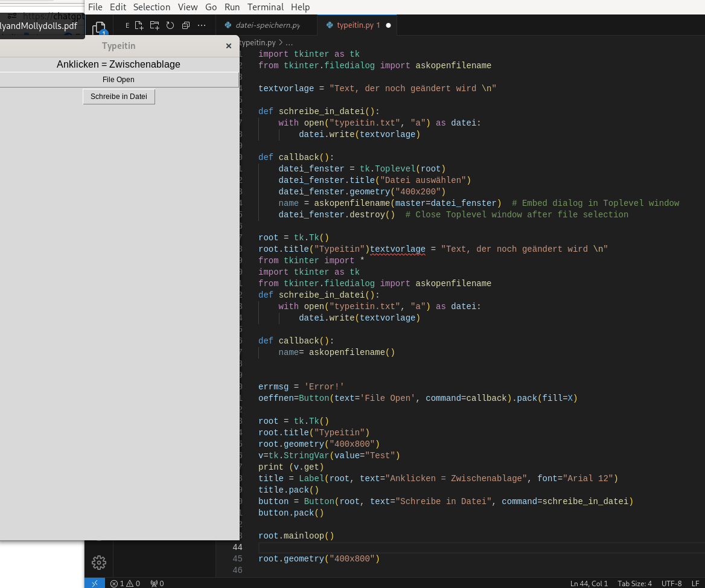Select the UTF-8 encoding in status bar
Screen dimensions: 705x588
tap(671, 584)
